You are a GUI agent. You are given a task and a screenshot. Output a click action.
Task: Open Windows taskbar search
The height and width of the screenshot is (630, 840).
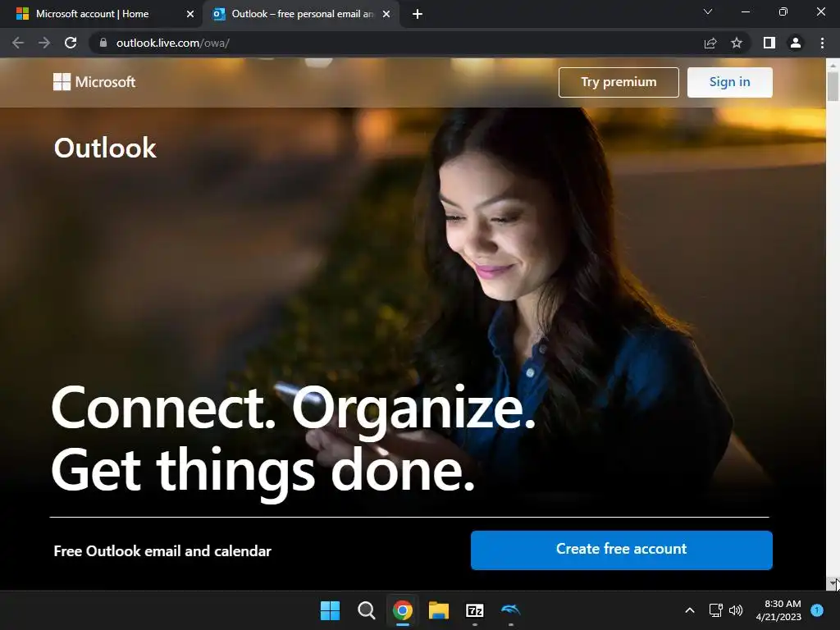[x=367, y=610]
